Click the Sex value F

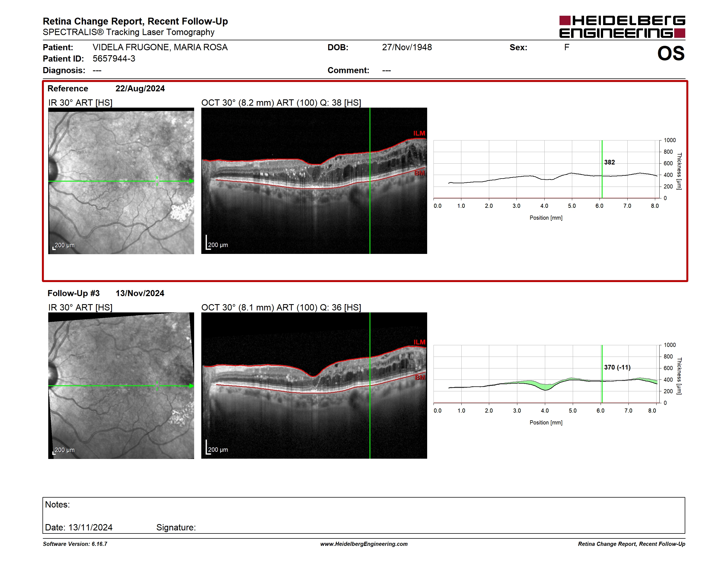coord(567,47)
